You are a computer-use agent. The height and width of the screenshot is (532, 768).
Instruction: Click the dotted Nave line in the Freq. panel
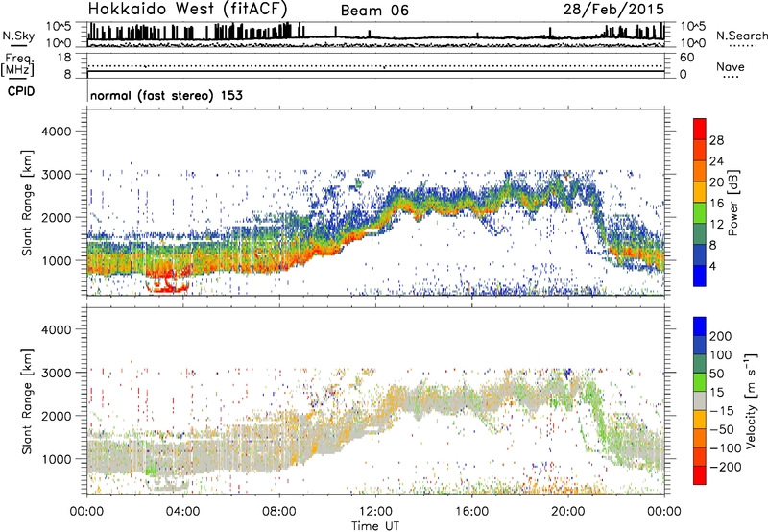375,65
